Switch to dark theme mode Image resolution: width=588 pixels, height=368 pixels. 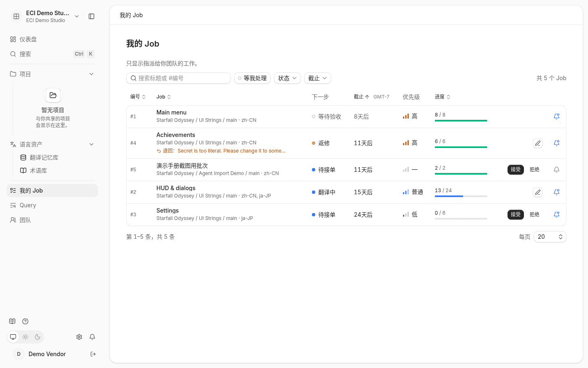coord(38,337)
